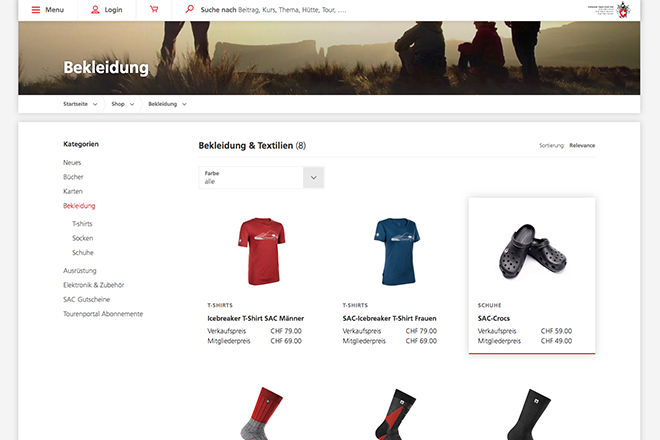660x440 pixels.
Task: Go to the Shop breadcrumb
Action: coord(118,104)
